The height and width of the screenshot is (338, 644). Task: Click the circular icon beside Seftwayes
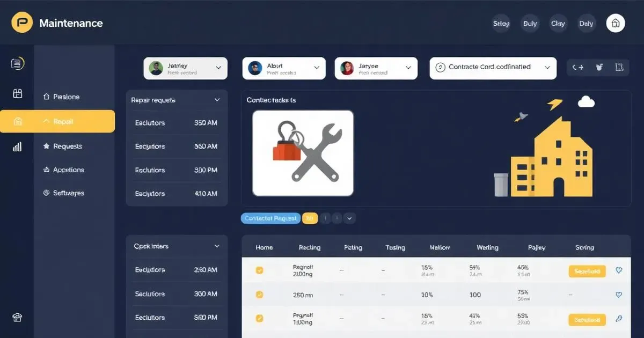tap(46, 193)
